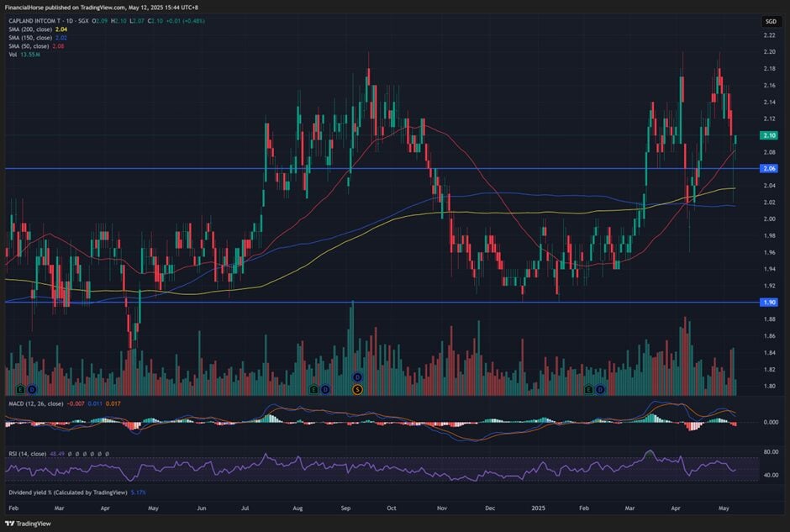
Task: Open the SGD currency selector
Action: 770,21
